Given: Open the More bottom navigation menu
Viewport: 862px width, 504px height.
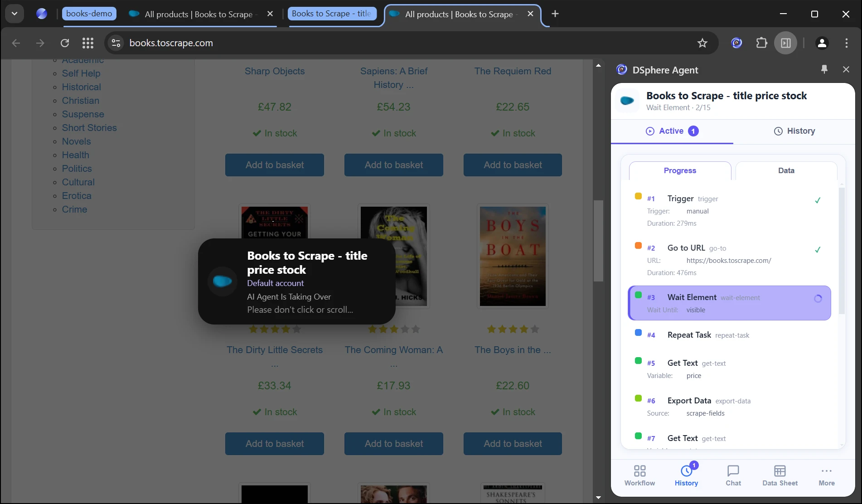Looking at the screenshot, I should pyautogui.click(x=827, y=475).
